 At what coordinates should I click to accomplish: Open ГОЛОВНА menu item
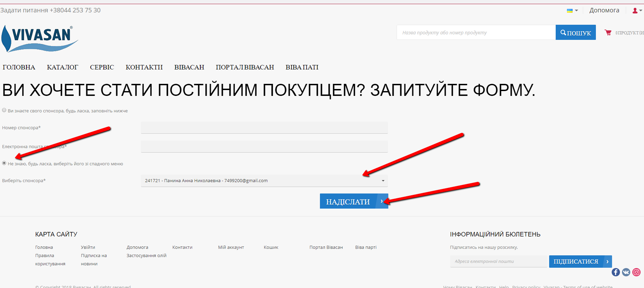(19, 67)
